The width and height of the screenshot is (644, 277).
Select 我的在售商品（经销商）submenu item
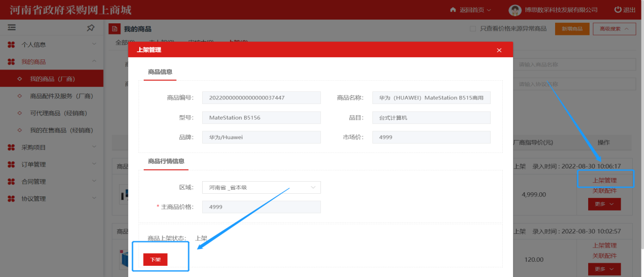click(61, 130)
